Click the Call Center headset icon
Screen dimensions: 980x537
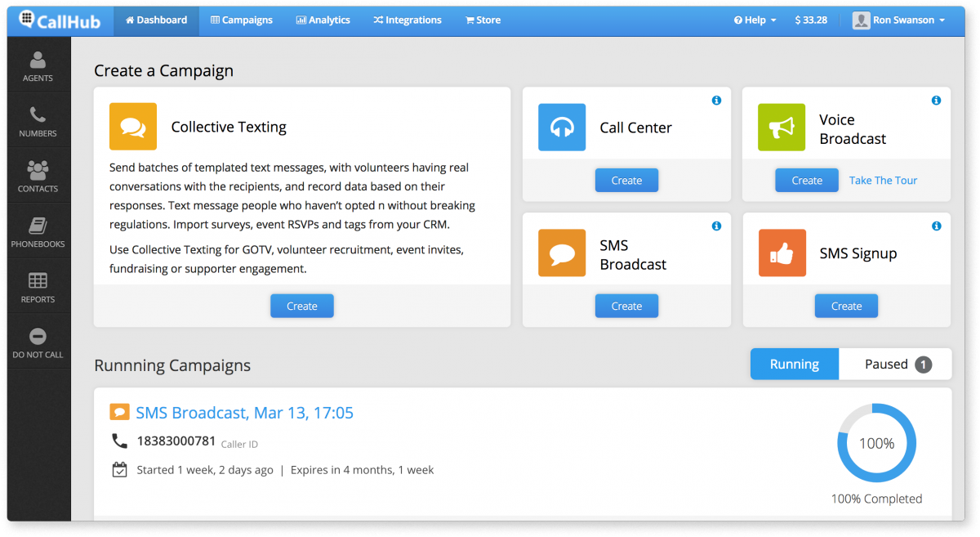562,128
